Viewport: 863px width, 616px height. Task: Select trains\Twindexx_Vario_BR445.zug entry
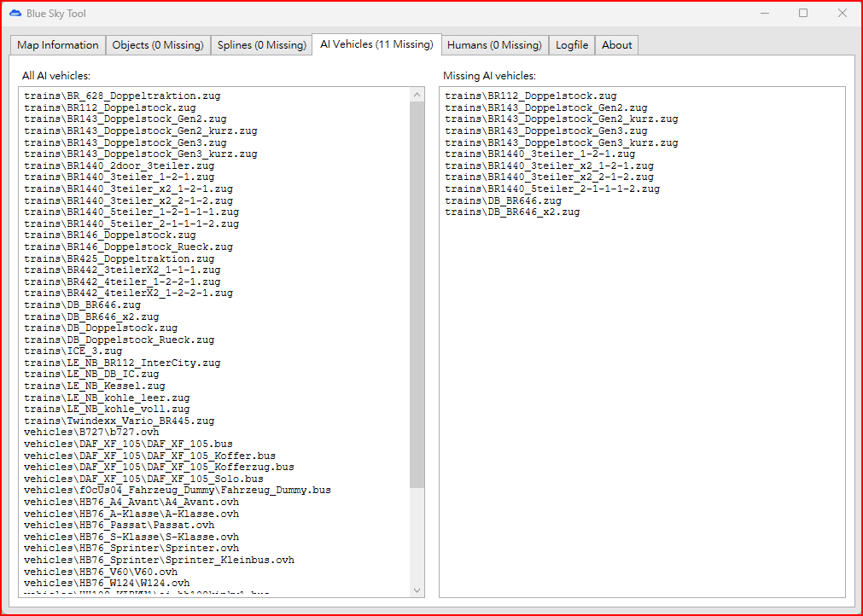pyautogui.click(x=120, y=421)
